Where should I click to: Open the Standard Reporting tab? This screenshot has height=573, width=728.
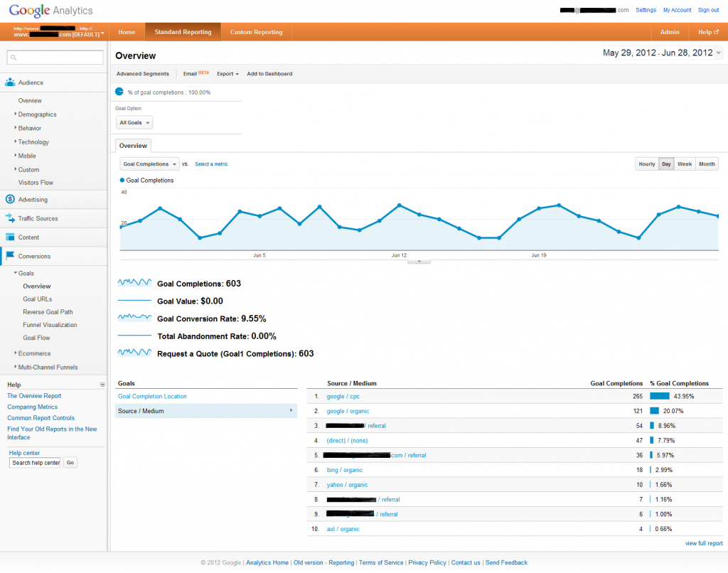183,32
